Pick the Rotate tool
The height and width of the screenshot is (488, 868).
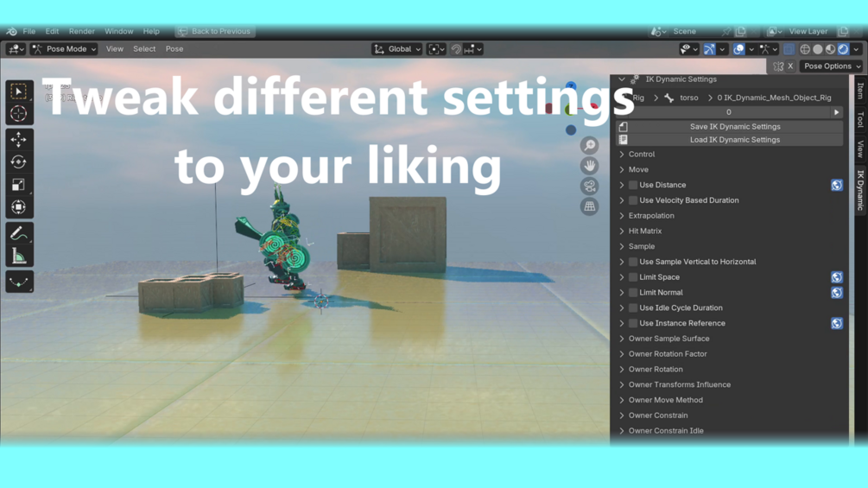pyautogui.click(x=19, y=162)
